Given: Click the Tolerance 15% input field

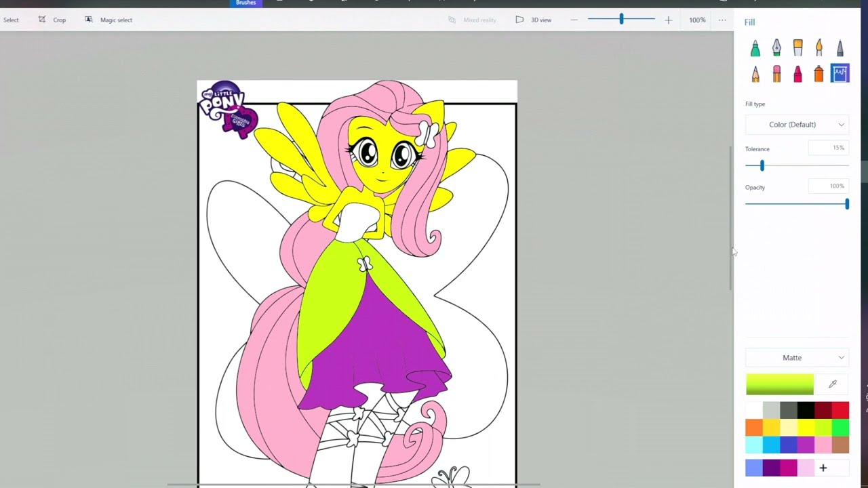Looking at the screenshot, I should [828, 148].
